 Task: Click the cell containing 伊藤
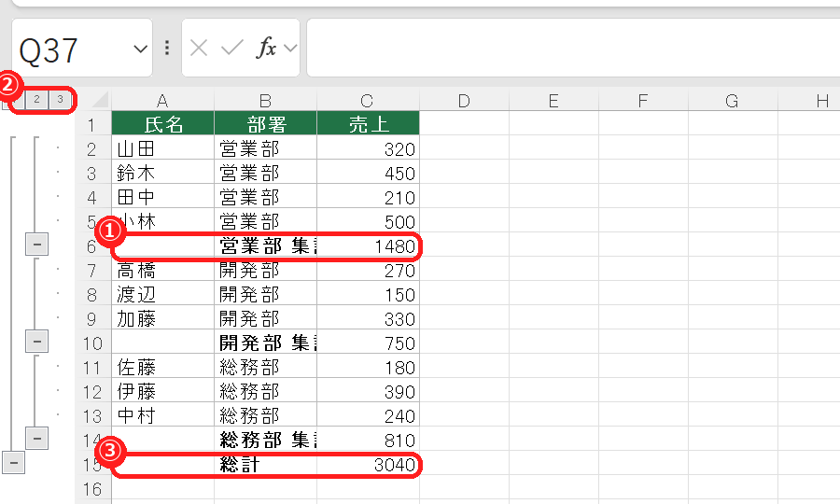[162, 391]
